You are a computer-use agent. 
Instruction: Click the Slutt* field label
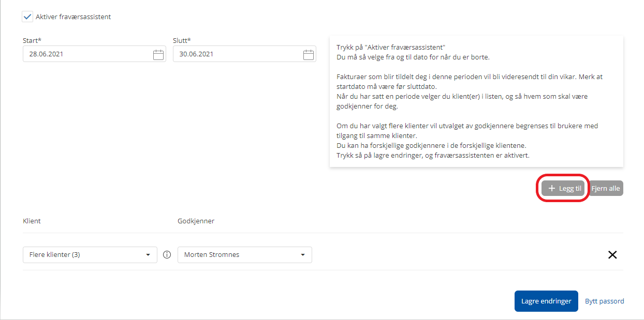pyautogui.click(x=182, y=40)
